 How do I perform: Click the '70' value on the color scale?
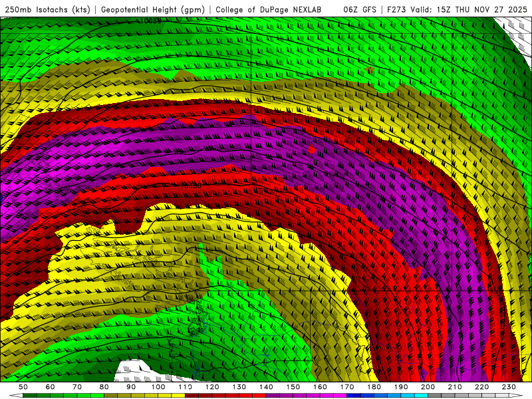point(77,387)
